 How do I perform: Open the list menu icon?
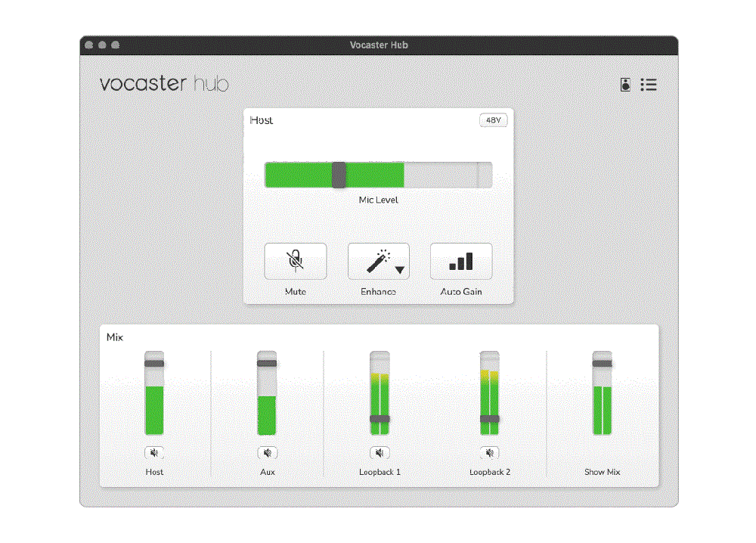pyautogui.click(x=649, y=85)
